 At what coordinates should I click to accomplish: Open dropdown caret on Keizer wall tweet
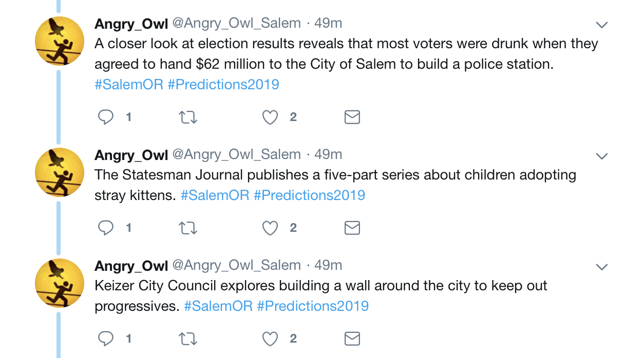point(601,267)
